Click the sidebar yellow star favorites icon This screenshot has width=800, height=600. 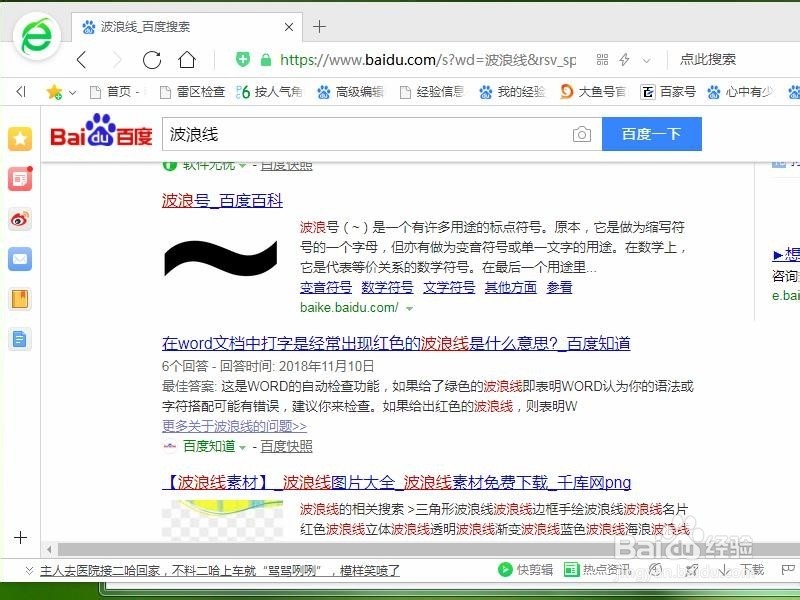point(20,139)
